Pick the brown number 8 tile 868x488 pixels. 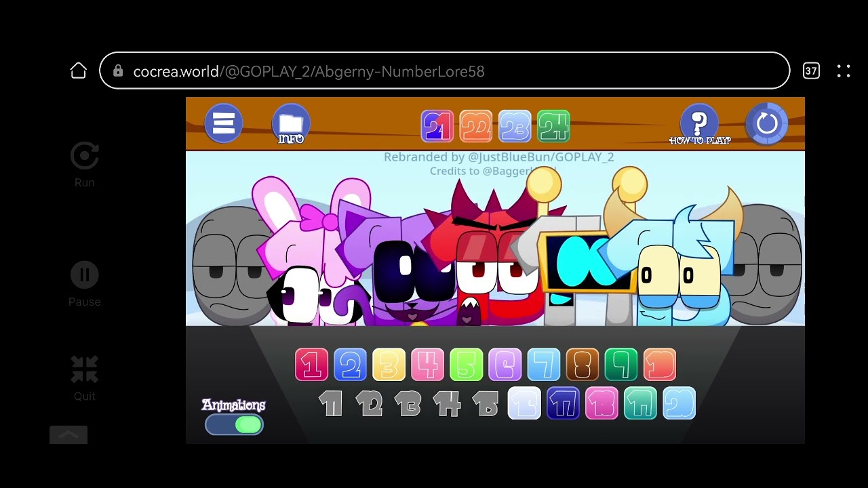pyautogui.click(x=583, y=365)
